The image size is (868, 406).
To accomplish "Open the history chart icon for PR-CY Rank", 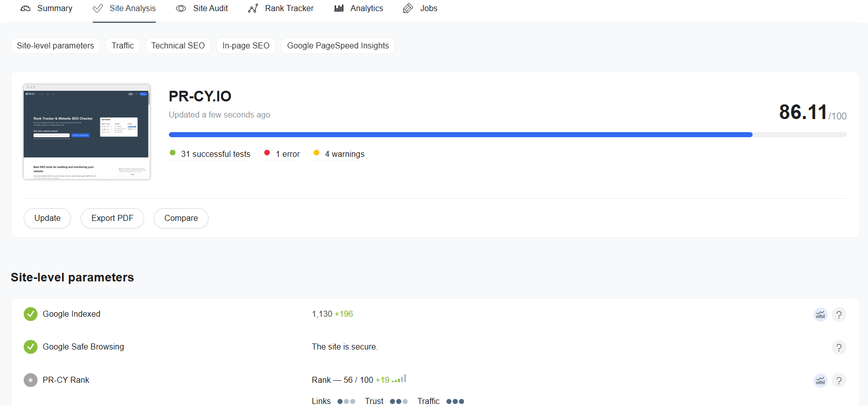I will [x=820, y=381].
